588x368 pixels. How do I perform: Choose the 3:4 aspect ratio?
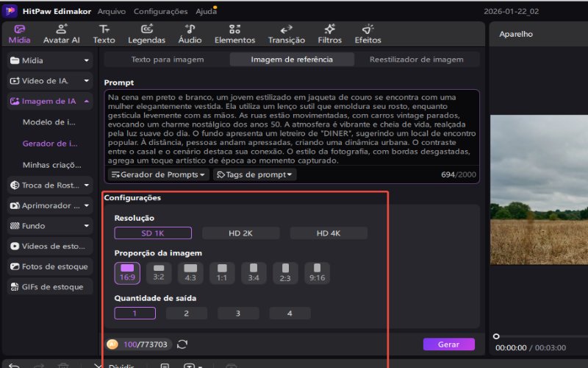pos(254,273)
